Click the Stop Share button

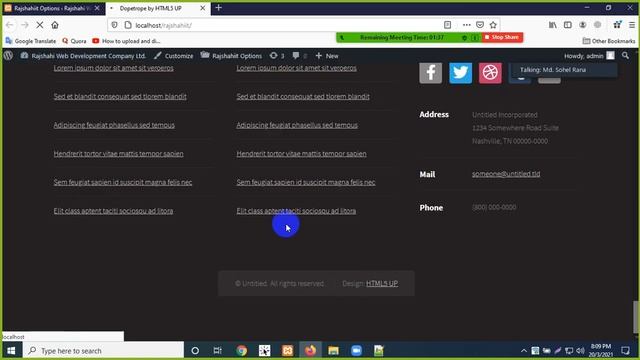coord(502,37)
